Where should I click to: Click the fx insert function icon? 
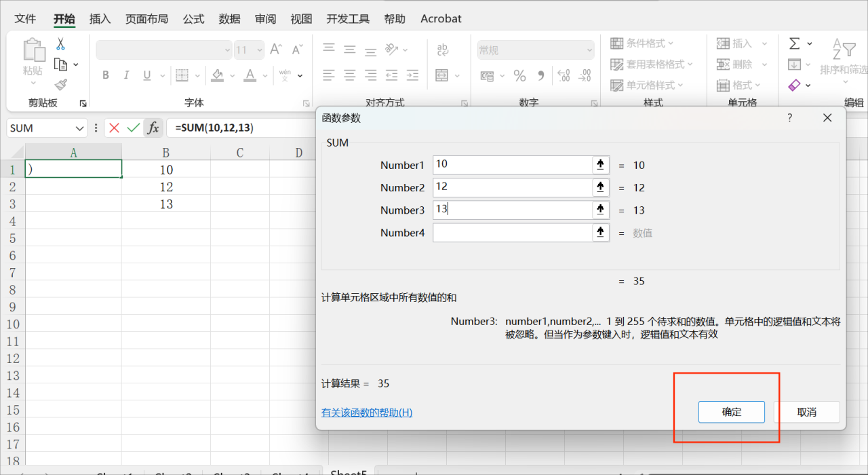[153, 128]
